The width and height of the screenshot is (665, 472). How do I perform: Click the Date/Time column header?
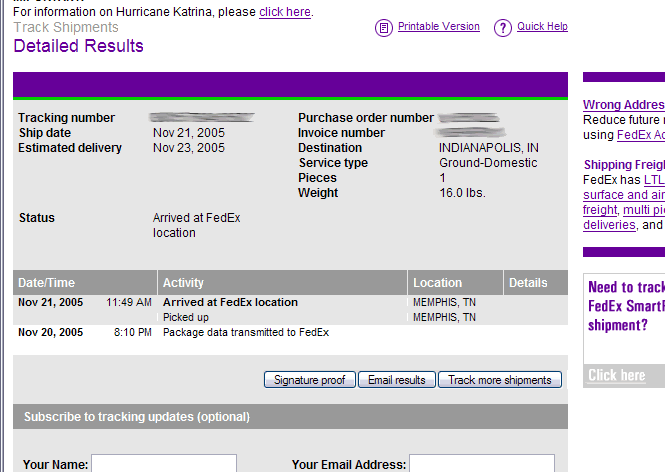[x=85, y=283]
